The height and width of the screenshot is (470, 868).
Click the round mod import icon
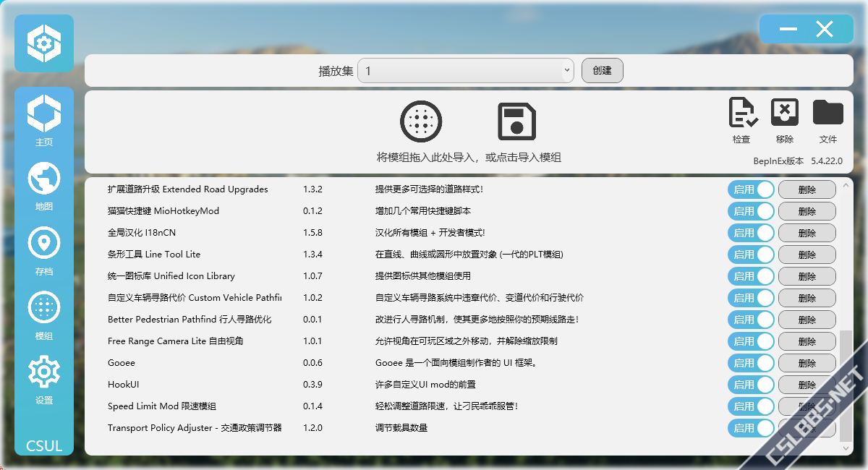point(421,121)
